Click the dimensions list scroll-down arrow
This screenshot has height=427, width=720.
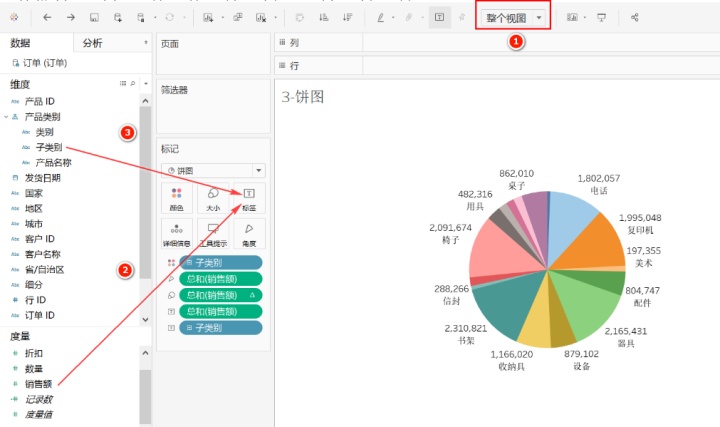tap(146, 320)
